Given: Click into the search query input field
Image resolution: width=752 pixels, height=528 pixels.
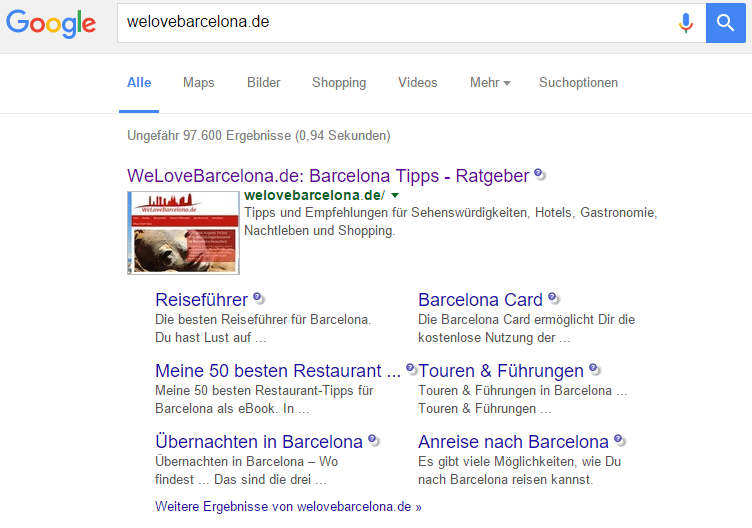Looking at the screenshot, I should pos(398,23).
